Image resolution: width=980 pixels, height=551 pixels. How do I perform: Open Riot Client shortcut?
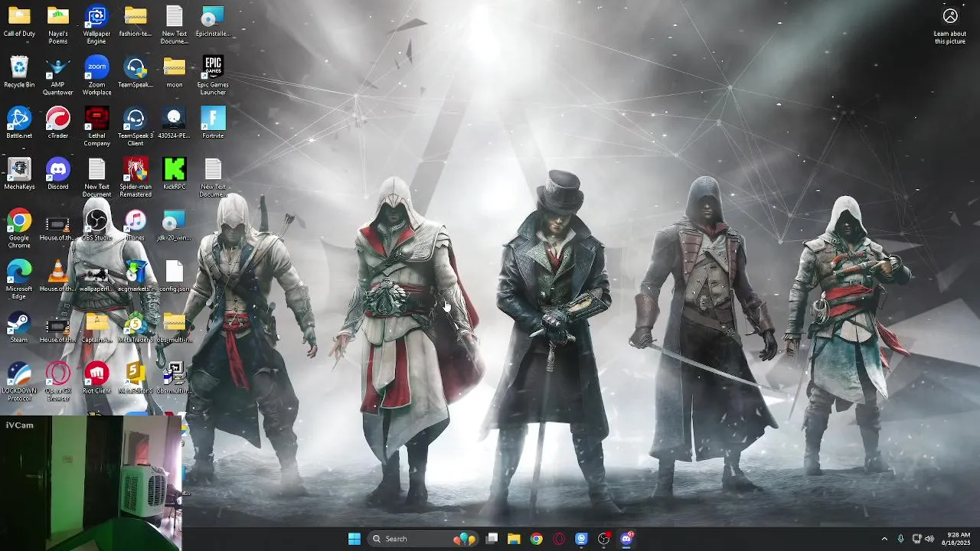pyautogui.click(x=96, y=378)
